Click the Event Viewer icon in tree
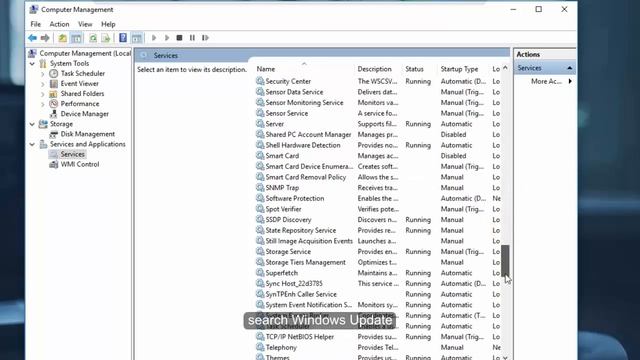Image resolution: width=640 pixels, height=360 pixels. 53,84
